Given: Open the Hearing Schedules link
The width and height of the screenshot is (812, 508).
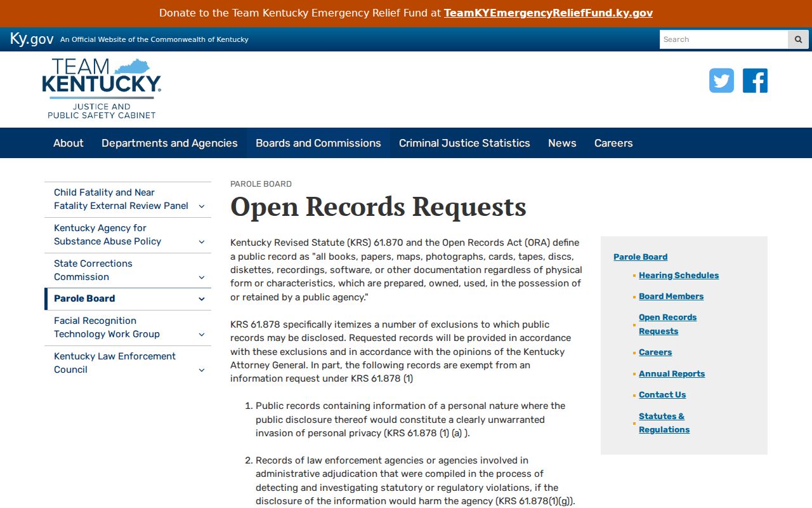Looking at the screenshot, I should 679,275.
